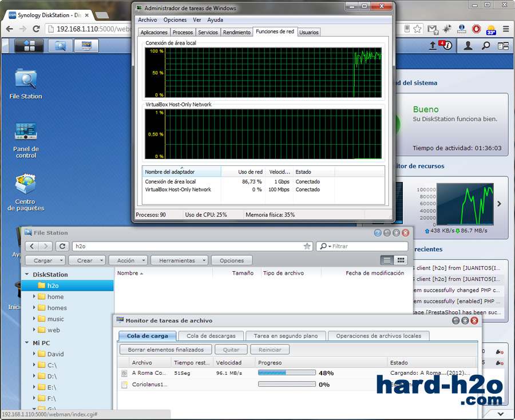
Task: Expand the music folder node
Action: 34,319
